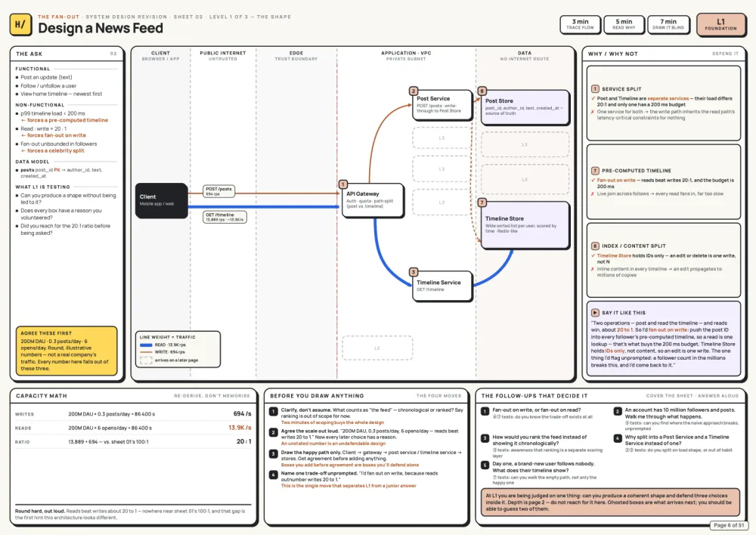756x535 pixels.
Task: Click follow-up badge 3 about ranking the feed
Action: coord(485,438)
